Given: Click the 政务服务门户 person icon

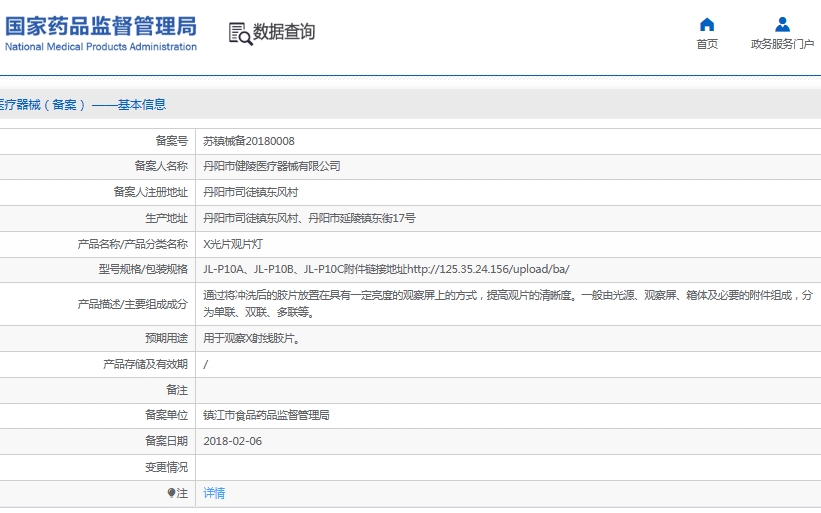Looking at the screenshot, I should (782, 25).
